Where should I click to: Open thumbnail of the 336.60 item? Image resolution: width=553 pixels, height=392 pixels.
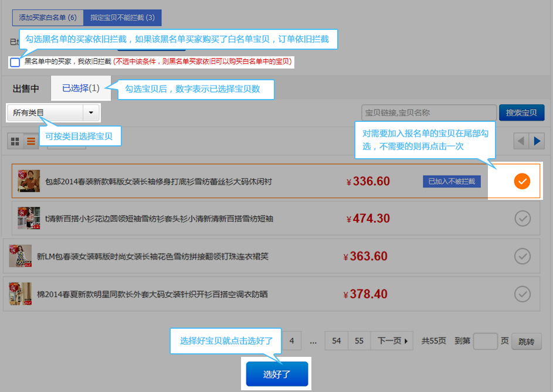point(29,181)
